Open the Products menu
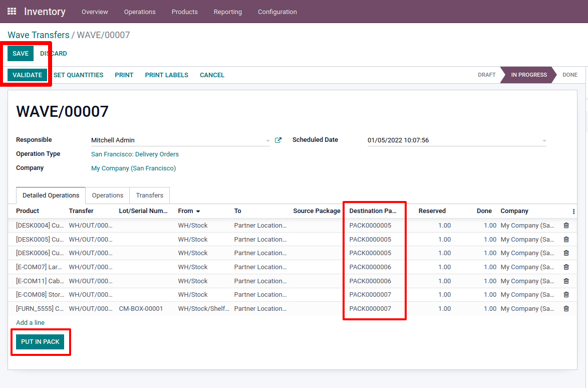588x388 pixels. pos(184,12)
